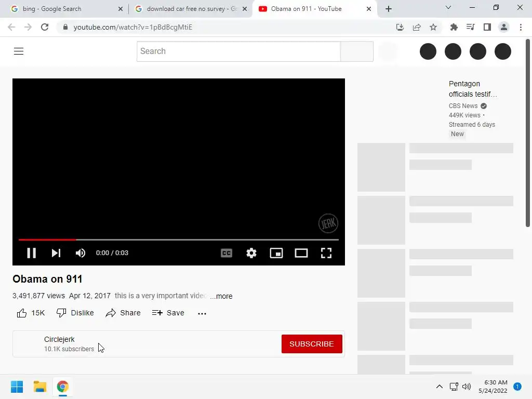This screenshot has width=532, height=399.
Task: Toggle Chrome side panel
Action: pos(487,27)
